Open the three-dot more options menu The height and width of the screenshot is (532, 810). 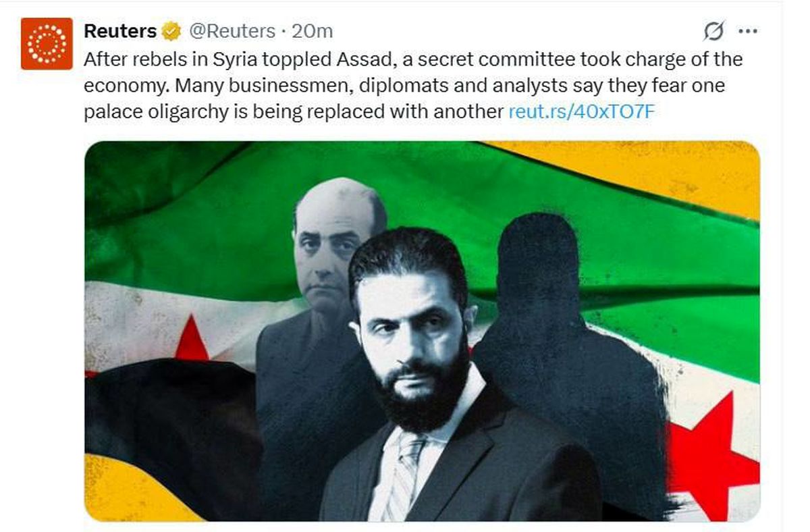click(748, 31)
